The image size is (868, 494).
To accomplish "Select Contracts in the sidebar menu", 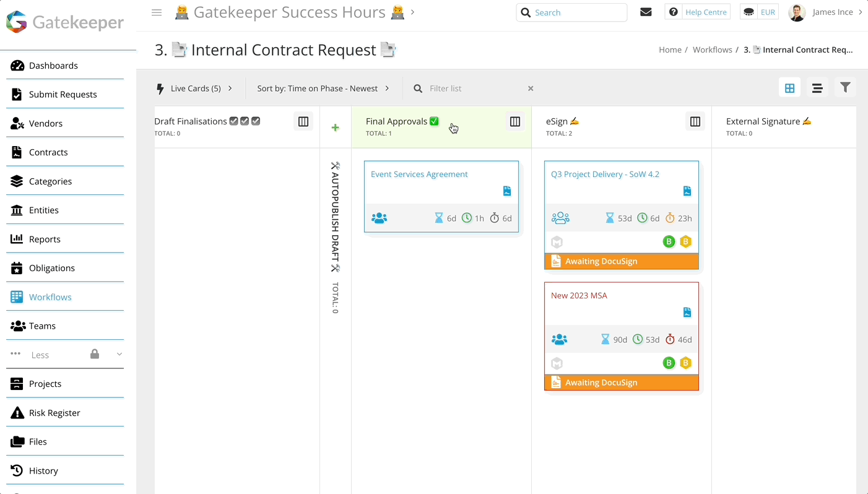I will tap(49, 152).
